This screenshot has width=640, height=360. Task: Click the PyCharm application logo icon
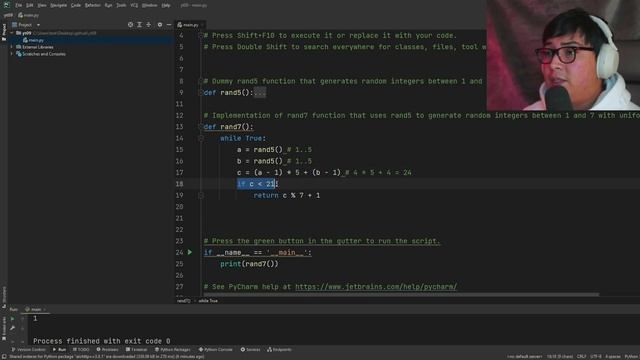pos(6,5)
